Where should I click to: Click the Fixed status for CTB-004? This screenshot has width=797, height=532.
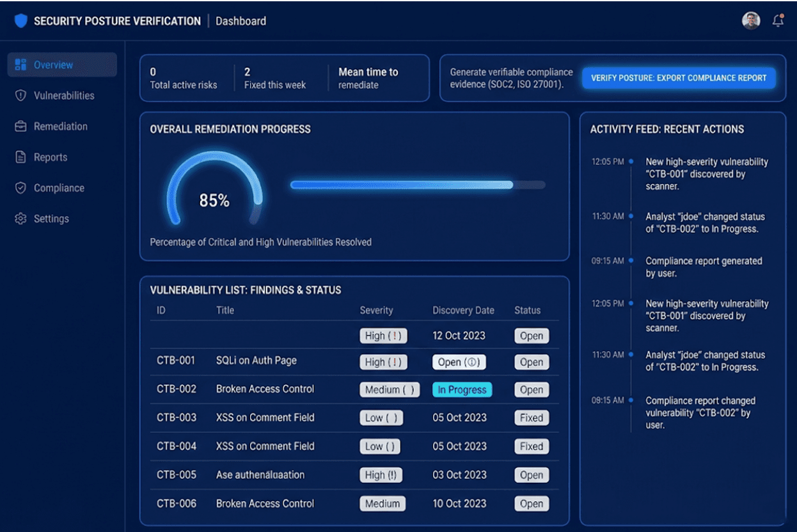[x=532, y=446]
